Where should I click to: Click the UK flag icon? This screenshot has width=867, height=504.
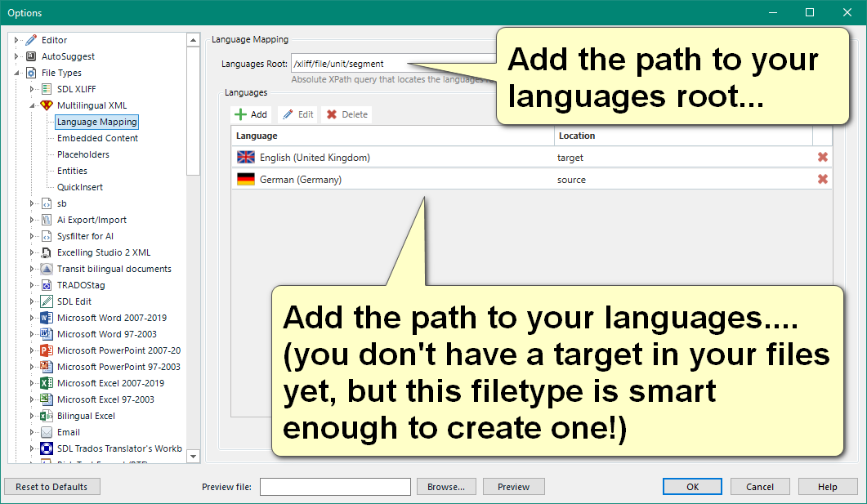click(245, 158)
